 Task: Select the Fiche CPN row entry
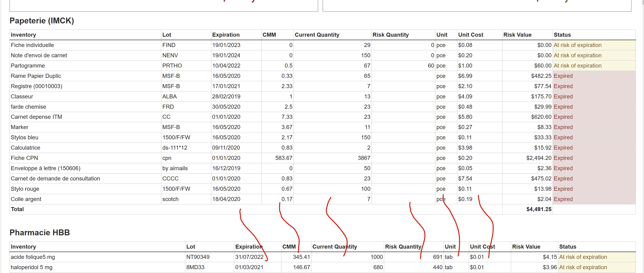coord(24,158)
